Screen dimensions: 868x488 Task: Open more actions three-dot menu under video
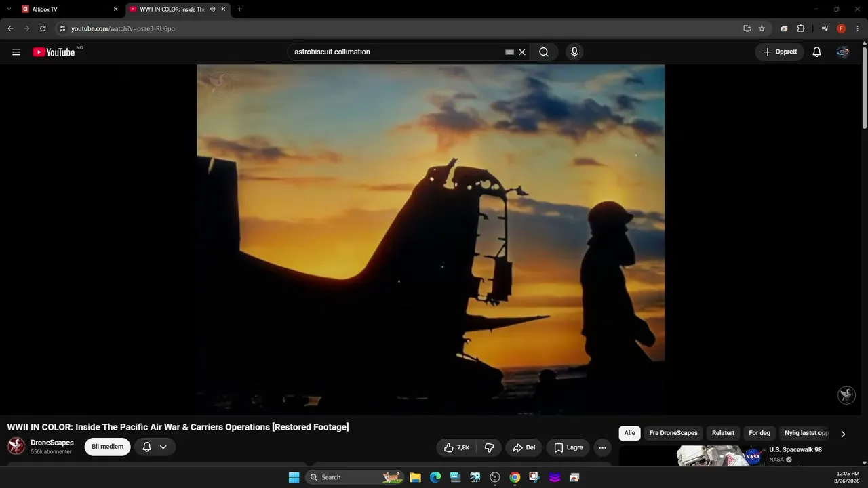(602, 447)
